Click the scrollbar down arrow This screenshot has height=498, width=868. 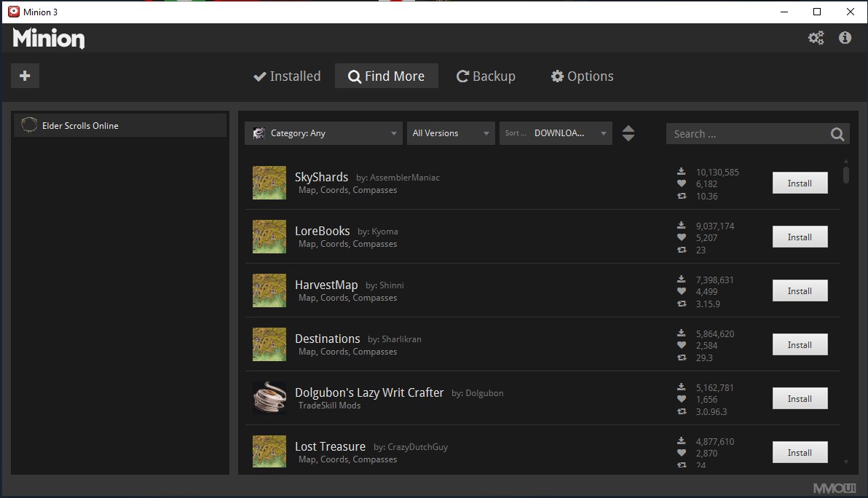coord(846,462)
